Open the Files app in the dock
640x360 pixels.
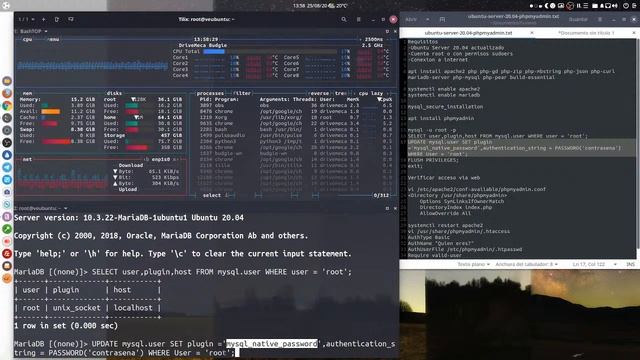coord(7,81)
